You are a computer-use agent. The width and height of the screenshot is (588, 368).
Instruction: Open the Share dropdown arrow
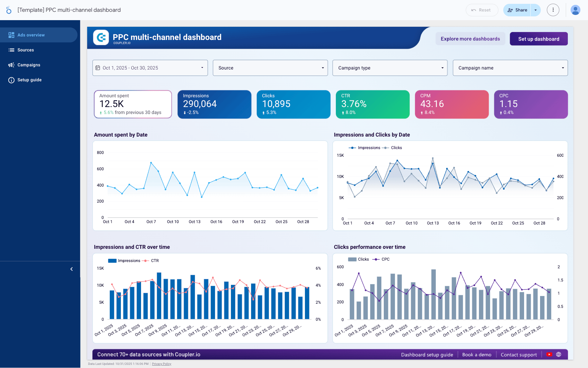536,10
